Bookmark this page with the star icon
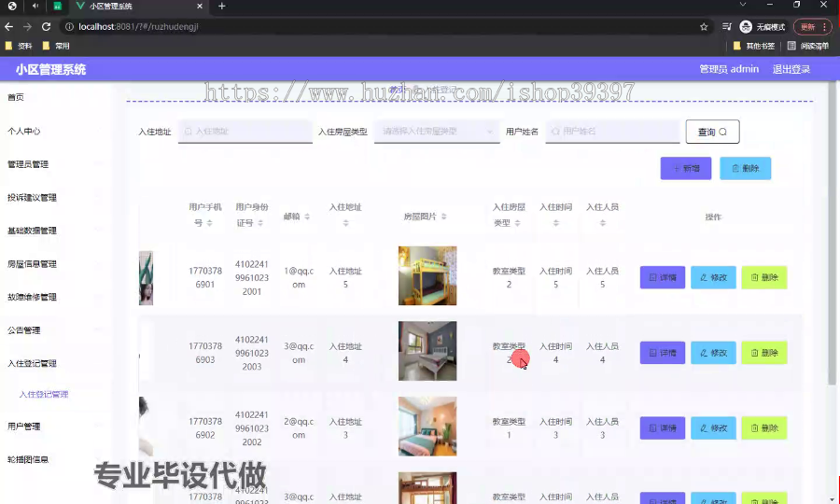840x504 pixels. (704, 27)
